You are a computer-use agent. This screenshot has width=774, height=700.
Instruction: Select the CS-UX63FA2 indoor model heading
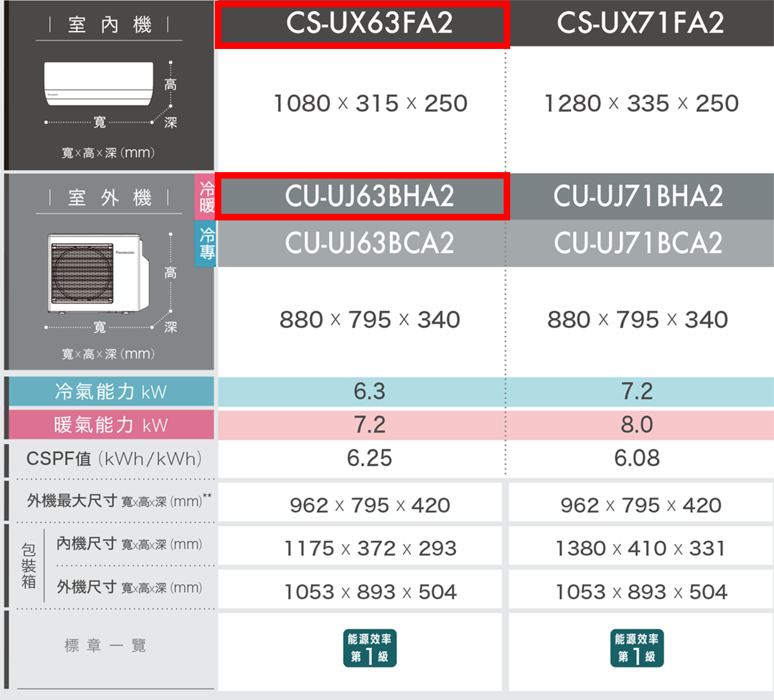coord(369,23)
